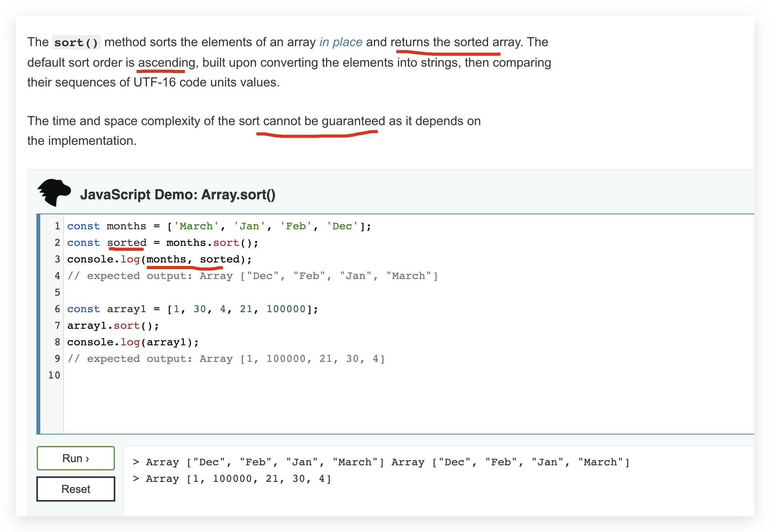Place cursor in code line 1 months declaration

click(x=219, y=226)
